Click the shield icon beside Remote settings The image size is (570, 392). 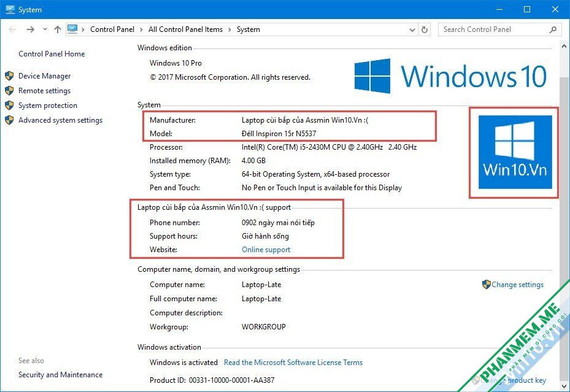click(9, 90)
